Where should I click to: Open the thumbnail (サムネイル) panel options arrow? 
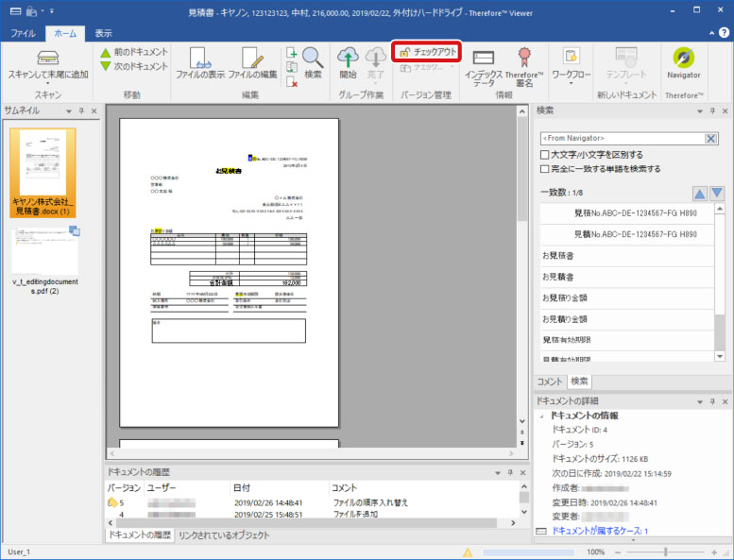click(69, 111)
